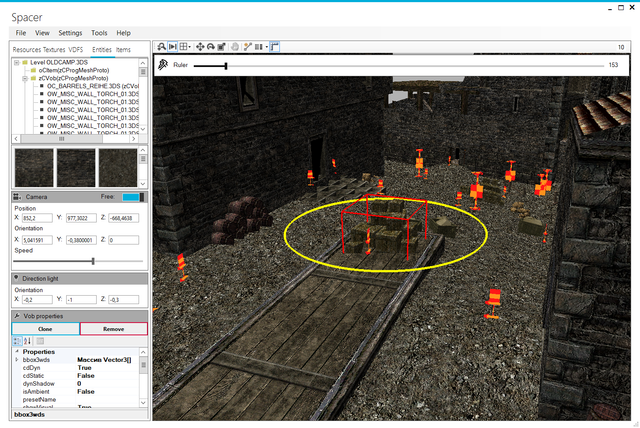
Task: Click the oCItem folder icon in tree
Action: point(34,70)
